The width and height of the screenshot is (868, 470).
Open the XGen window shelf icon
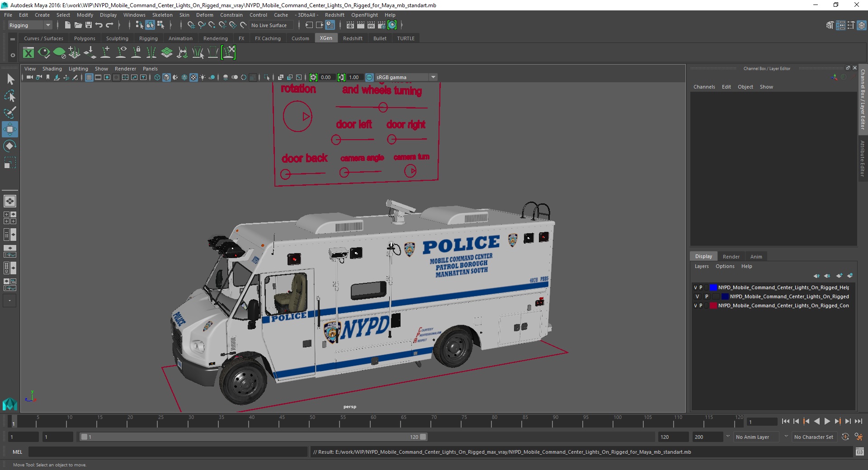[28, 53]
